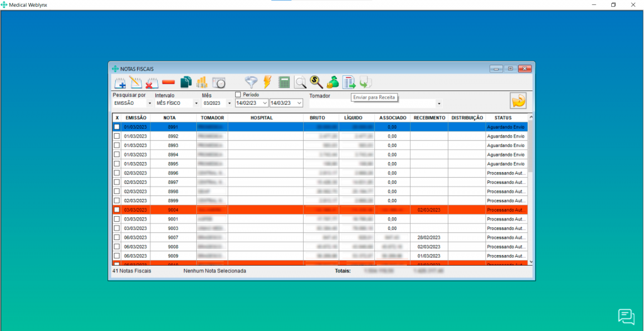Open the period start date 14/02/23 picker

tap(265, 103)
